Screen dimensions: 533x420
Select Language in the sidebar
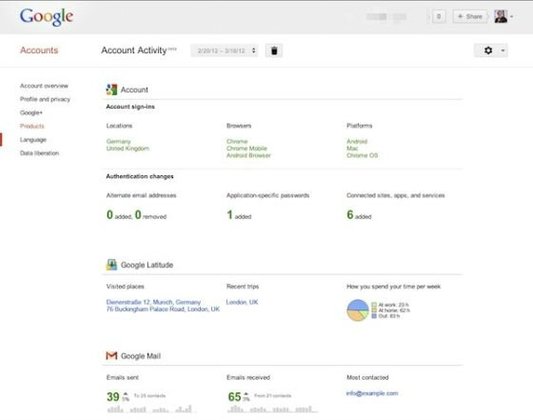coord(33,140)
